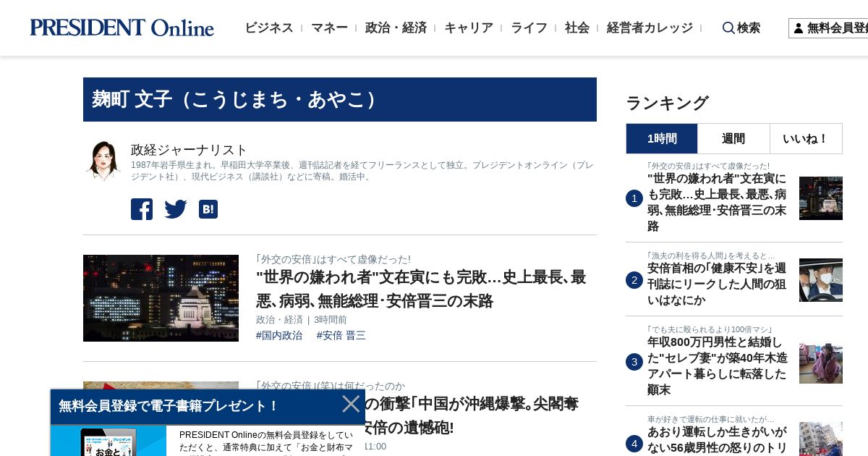Open ranking 2 article 安倍首相の健康不安
Image resolution: width=868 pixels, height=456 pixels.
pos(717,284)
